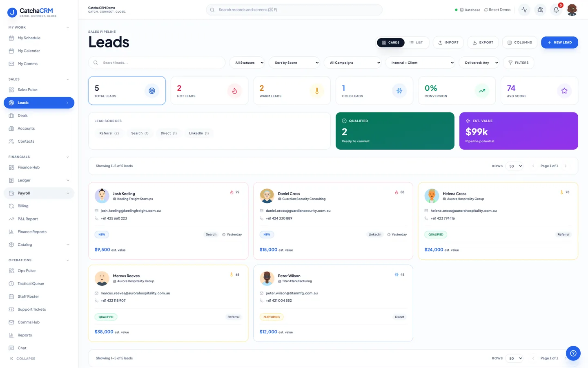The image size is (588, 368).
Task: Click Daniel Cross's flame score icon
Action: [396, 192]
